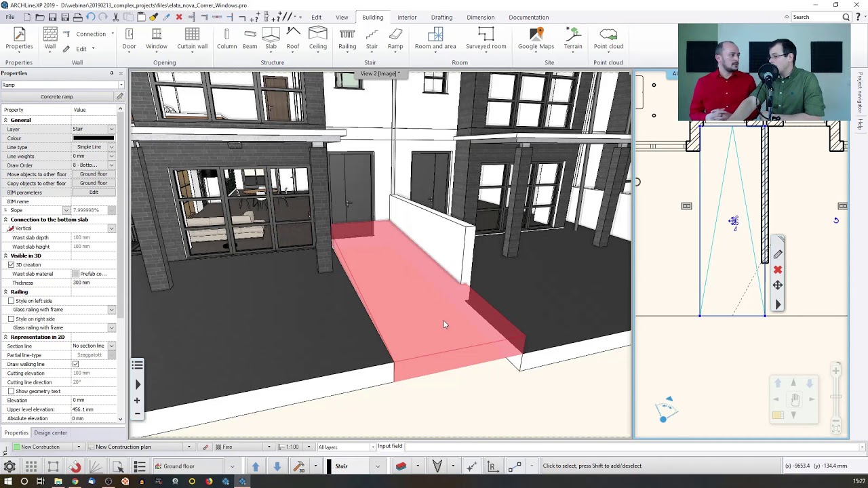Move up one floor with blue arrow

[255, 466]
